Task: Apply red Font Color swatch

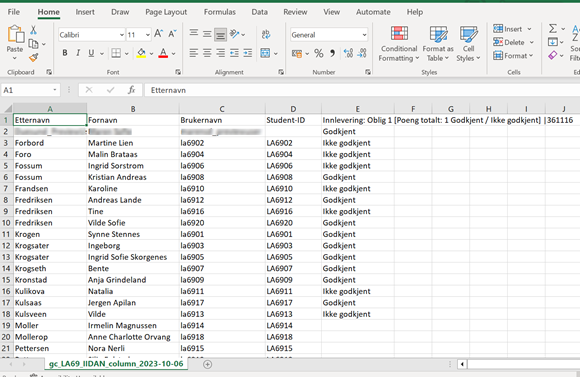Action: (163, 54)
